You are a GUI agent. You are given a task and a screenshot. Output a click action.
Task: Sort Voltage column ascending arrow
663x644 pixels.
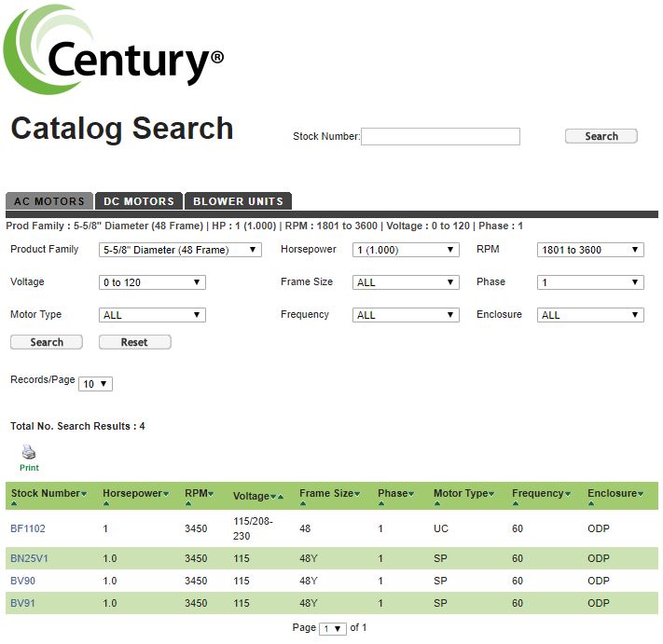click(281, 497)
